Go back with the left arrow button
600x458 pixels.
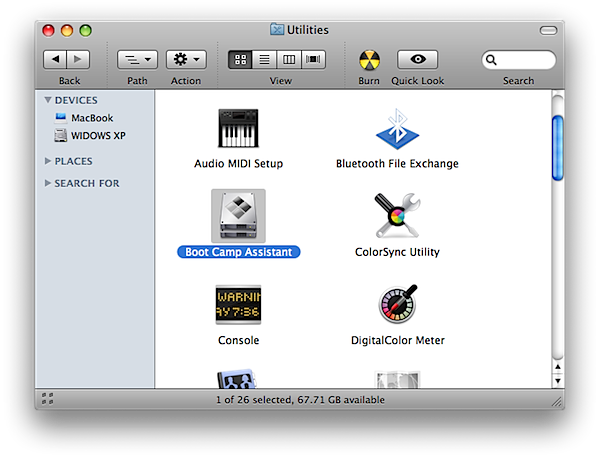pyautogui.click(x=55, y=59)
